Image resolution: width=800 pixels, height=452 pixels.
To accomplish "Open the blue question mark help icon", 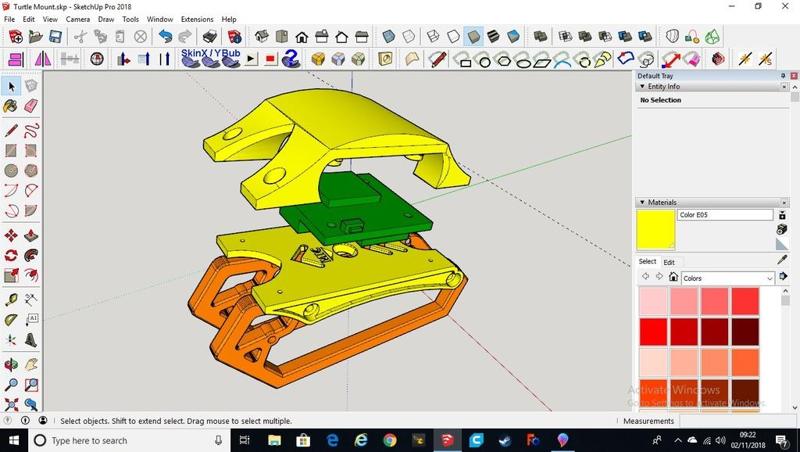I will click(290, 59).
